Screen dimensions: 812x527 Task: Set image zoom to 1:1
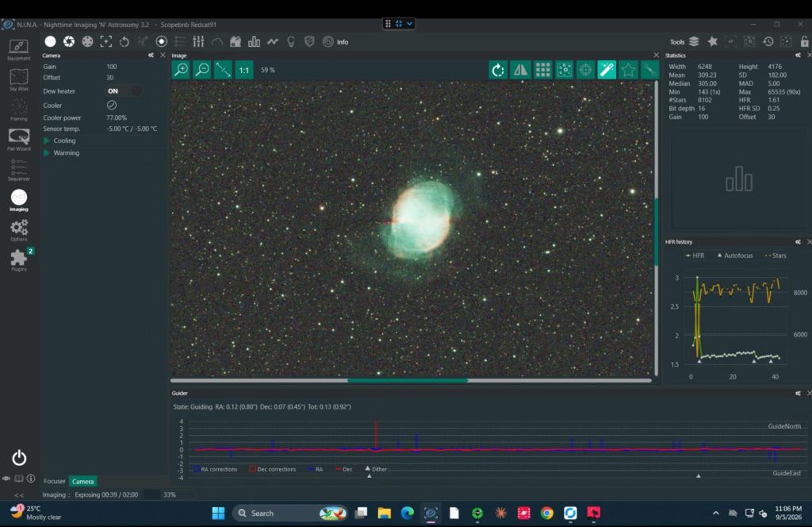[244, 70]
